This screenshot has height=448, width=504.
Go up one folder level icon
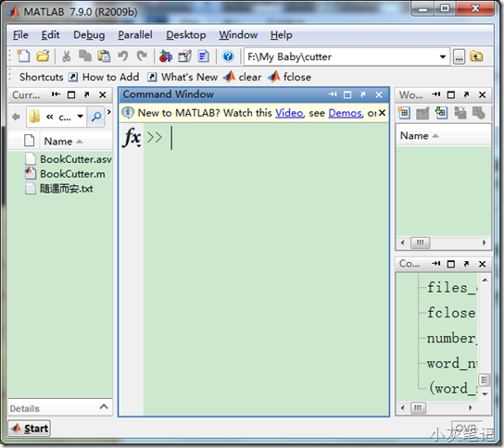pos(476,56)
